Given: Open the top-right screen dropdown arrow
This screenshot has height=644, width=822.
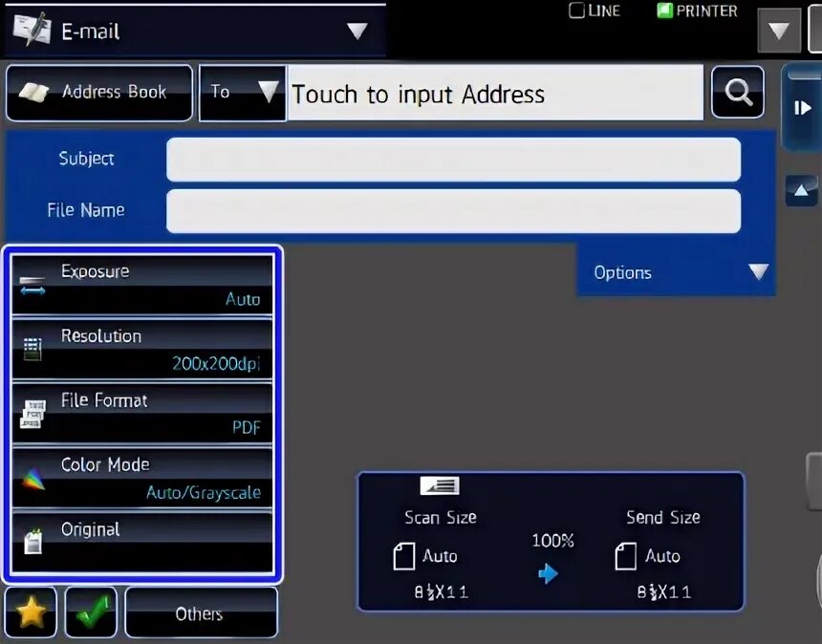Looking at the screenshot, I should pyautogui.click(x=779, y=30).
